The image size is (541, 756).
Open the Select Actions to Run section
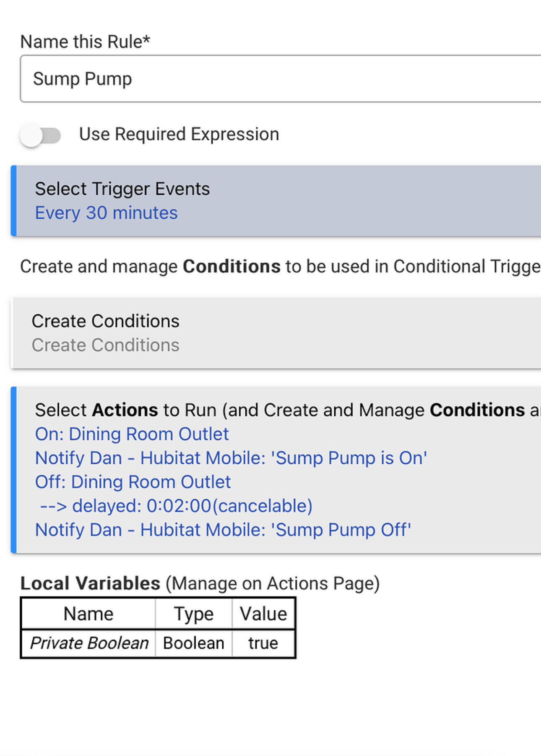click(x=276, y=470)
